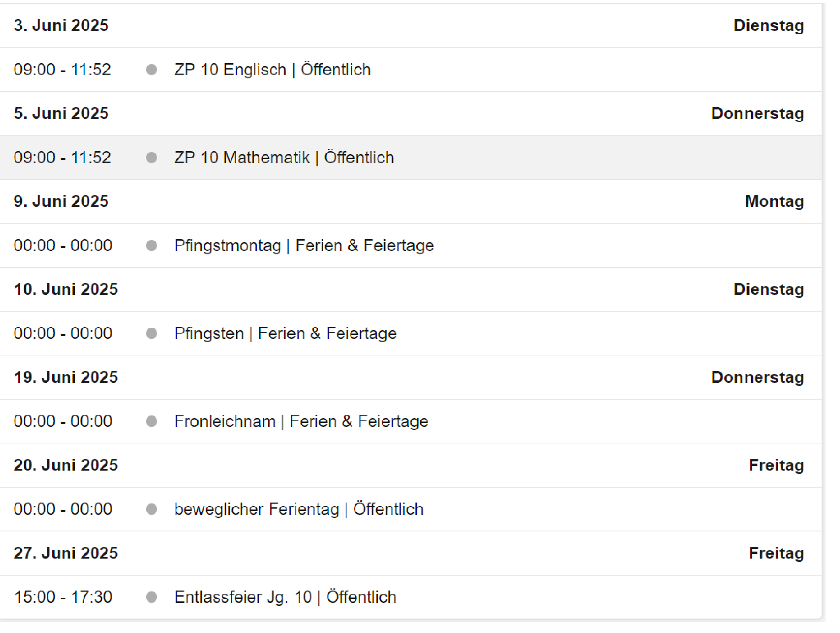Click the gray dot beside Fronleichnam
Screen dimensions: 840x633
[152, 422]
